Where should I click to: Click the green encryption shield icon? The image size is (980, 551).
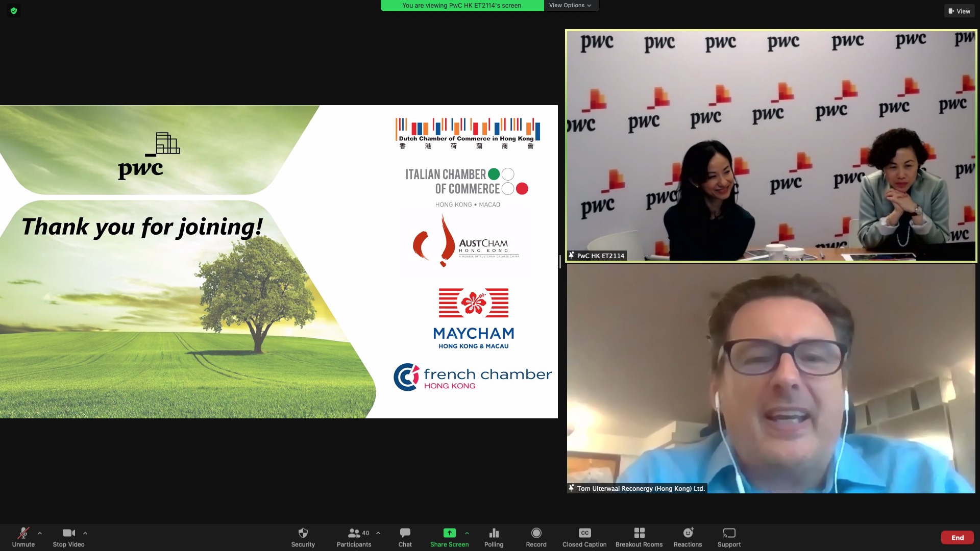(14, 11)
